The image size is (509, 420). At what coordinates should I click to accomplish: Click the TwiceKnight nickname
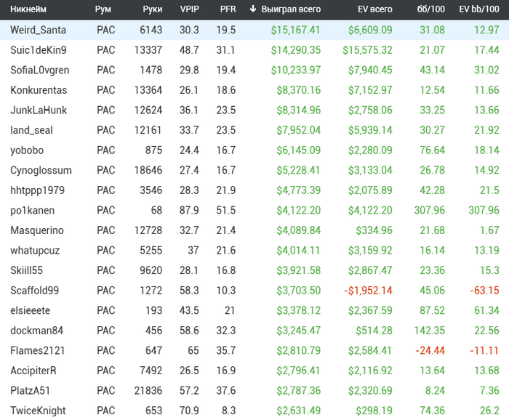(38, 411)
